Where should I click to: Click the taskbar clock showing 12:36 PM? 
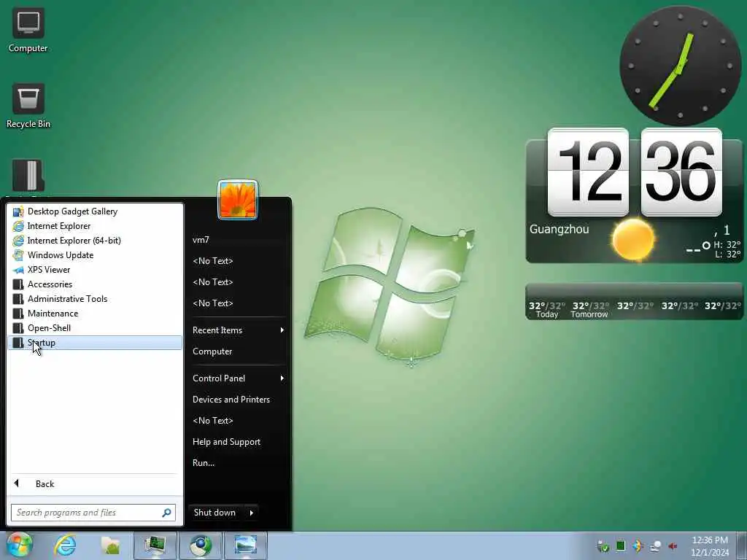click(710, 546)
